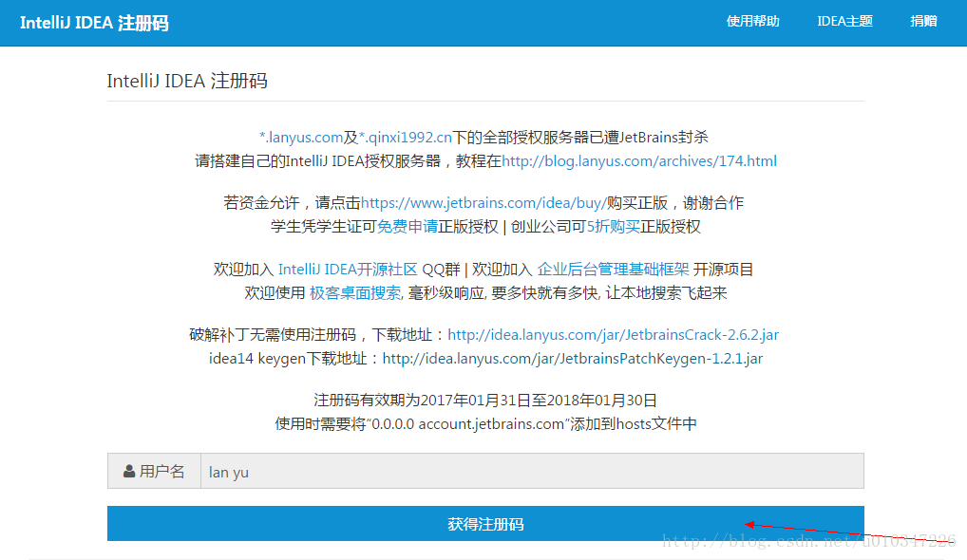Open the 捐赠 menu item
This screenshot has height=560, width=967.
[923, 22]
